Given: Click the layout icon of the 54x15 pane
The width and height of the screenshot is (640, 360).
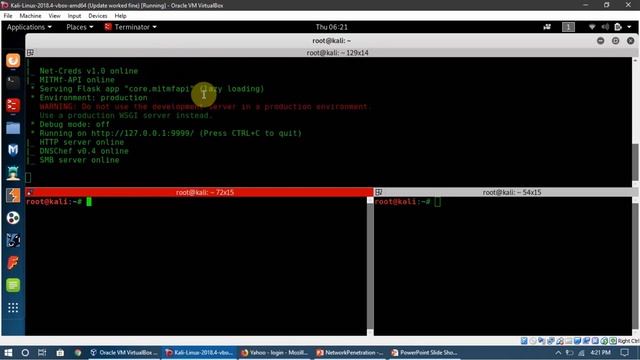Looking at the screenshot, I should coord(379,192).
